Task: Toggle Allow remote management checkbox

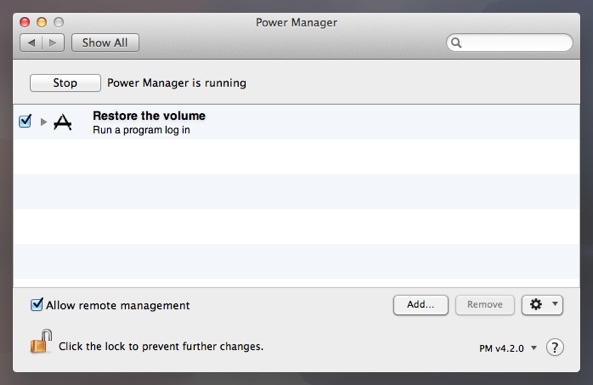Action: coord(37,304)
